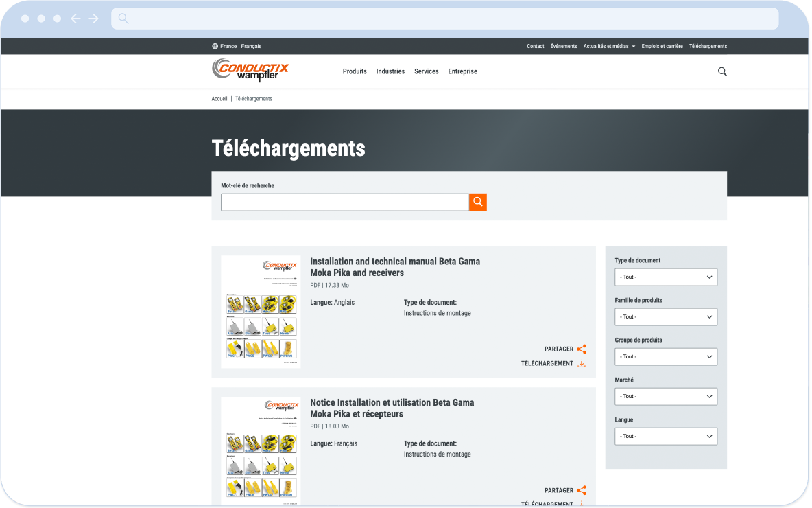
Task: Open the Produits menu
Action: click(355, 71)
